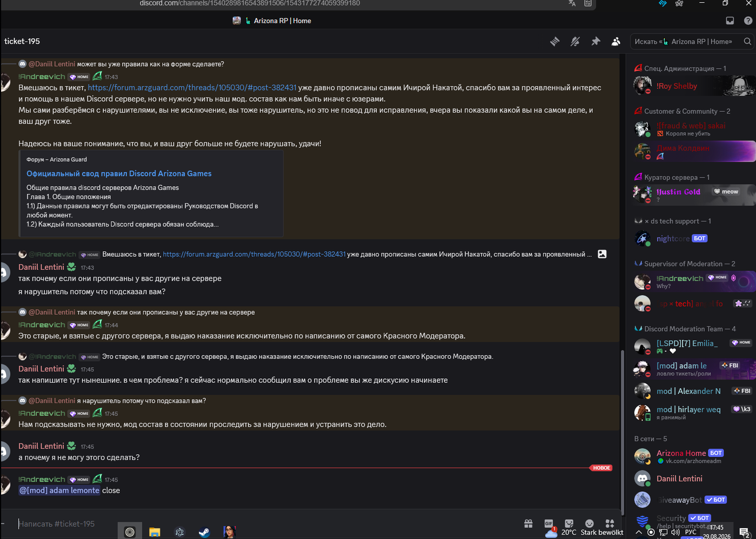The image size is (756, 539).
Task: Click the НОВОЕ new messages marker
Action: pyautogui.click(x=601, y=468)
